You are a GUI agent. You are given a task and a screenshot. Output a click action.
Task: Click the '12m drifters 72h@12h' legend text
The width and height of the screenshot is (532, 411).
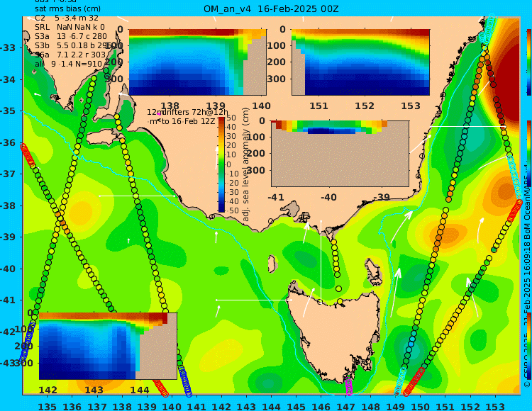(187, 112)
